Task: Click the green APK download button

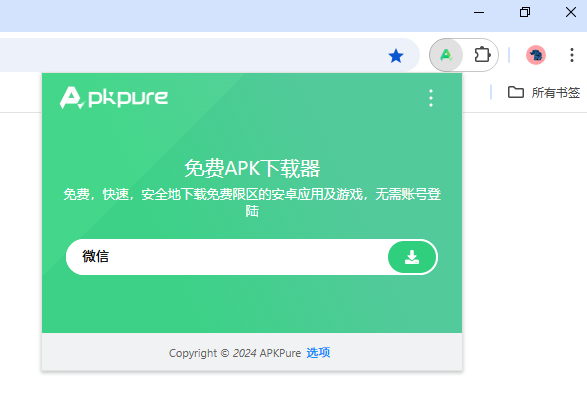Action: coord(412,257)
